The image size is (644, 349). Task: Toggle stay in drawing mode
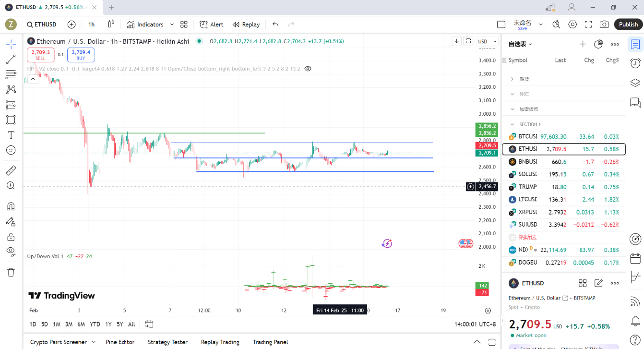(11, 221)
